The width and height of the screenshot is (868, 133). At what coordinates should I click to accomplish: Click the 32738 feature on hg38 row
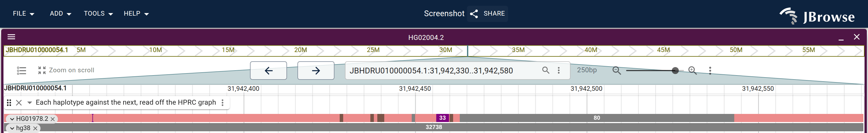pyautogui.click(x=434, y=127)
